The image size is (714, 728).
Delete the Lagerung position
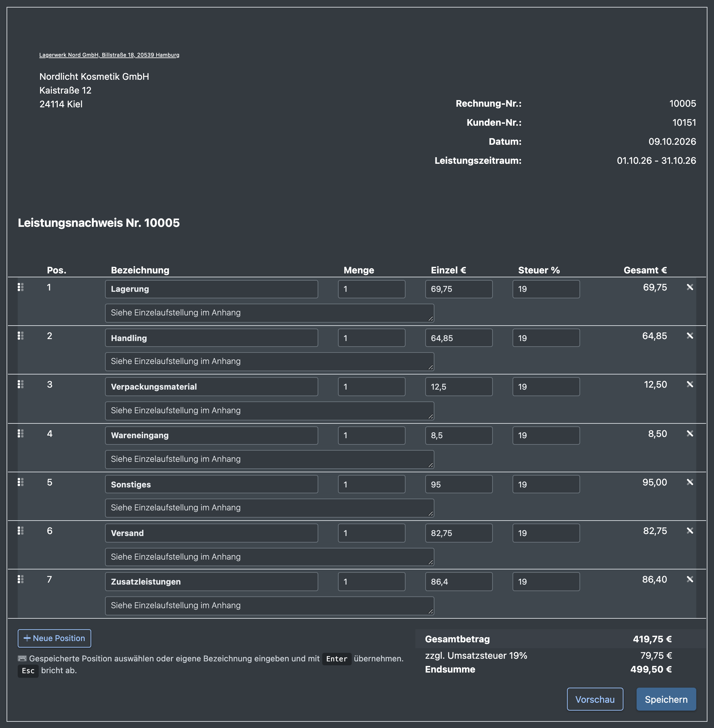point(690,287)
